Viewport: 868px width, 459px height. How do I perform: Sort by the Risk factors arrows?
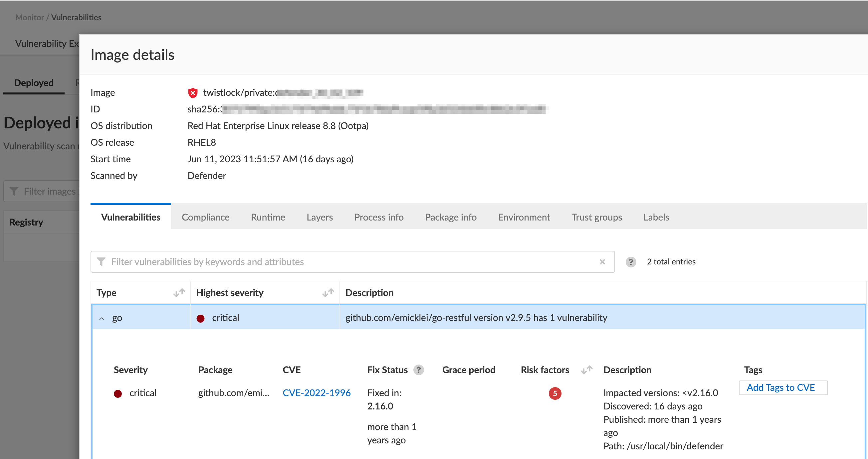[x=587, y=370]
